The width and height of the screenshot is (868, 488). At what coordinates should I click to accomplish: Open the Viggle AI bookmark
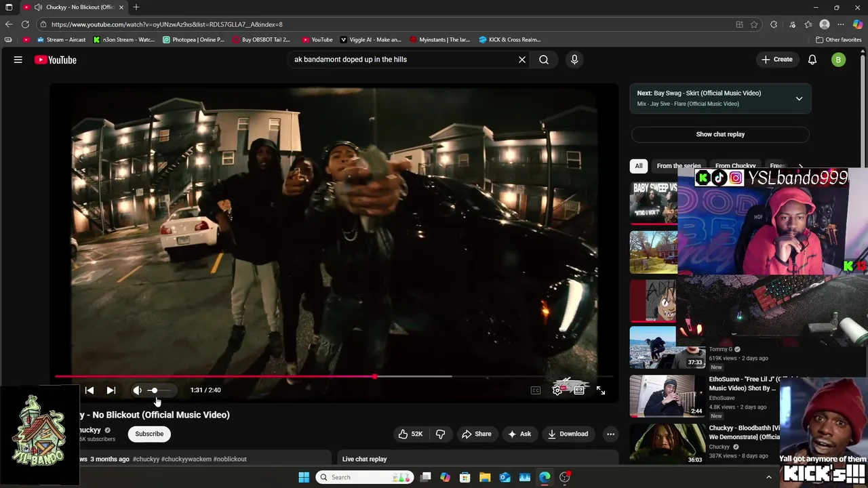371,39
